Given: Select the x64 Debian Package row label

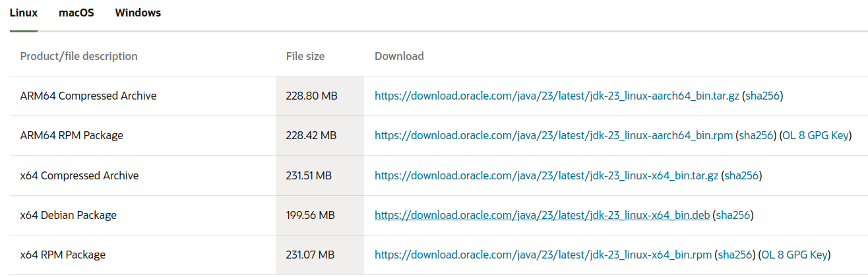Looking at the screenshot, I should pyautogui.click(x=69, y=215).
